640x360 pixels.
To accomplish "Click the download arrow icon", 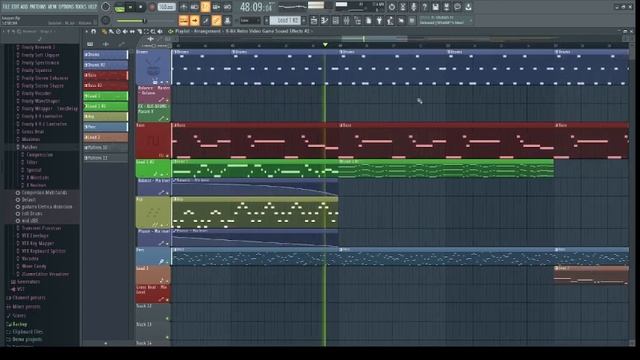I will [x=469, y=7].
